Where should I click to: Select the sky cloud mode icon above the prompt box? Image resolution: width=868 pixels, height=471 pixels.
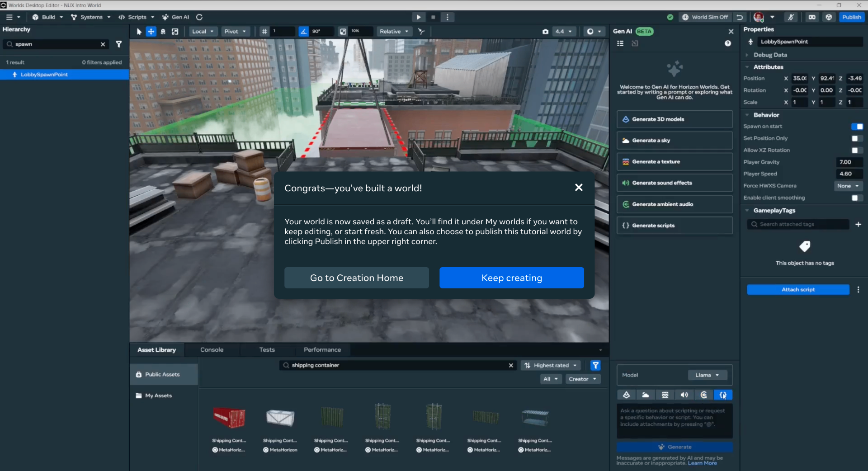pyautogui.click(x=646, y=395)
